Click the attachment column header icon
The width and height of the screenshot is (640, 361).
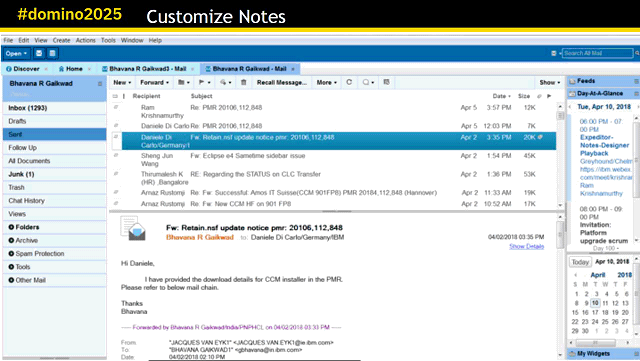(539, 96)
